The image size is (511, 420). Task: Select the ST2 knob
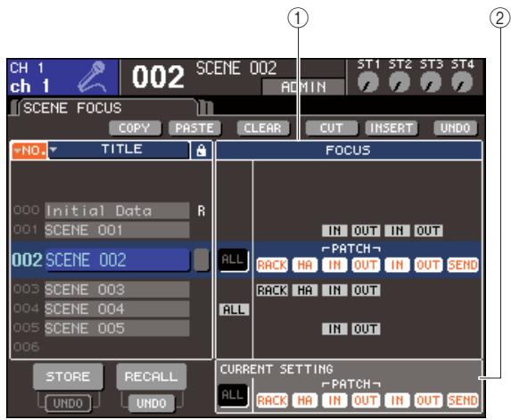[400, 81]
